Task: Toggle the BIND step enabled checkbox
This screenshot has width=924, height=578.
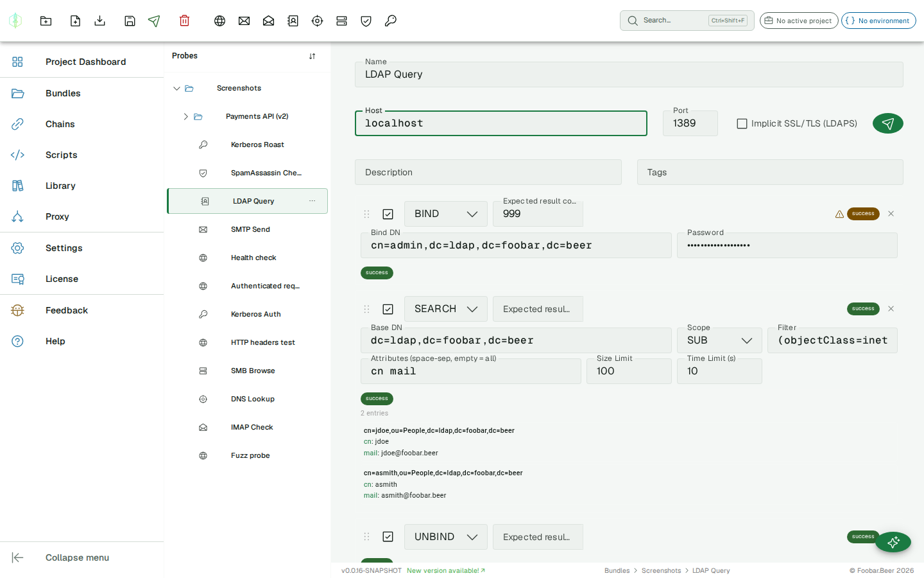Action: point(388,214)
